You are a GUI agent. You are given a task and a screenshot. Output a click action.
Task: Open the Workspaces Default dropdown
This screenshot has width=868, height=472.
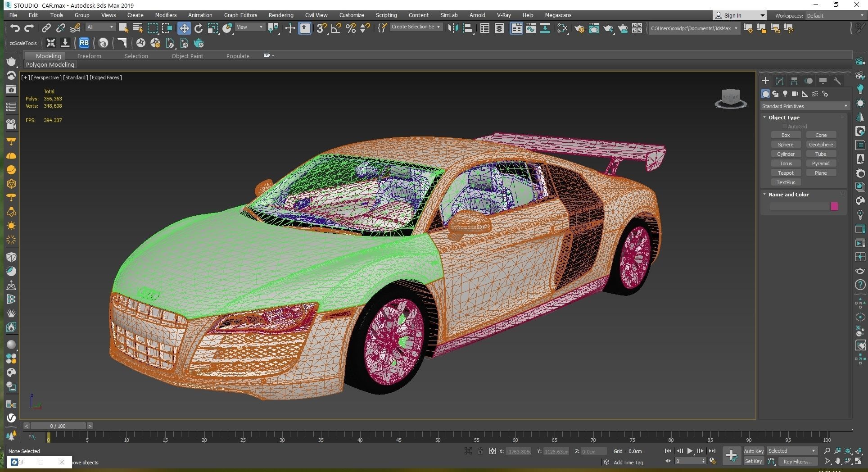[x=835, y=15]
